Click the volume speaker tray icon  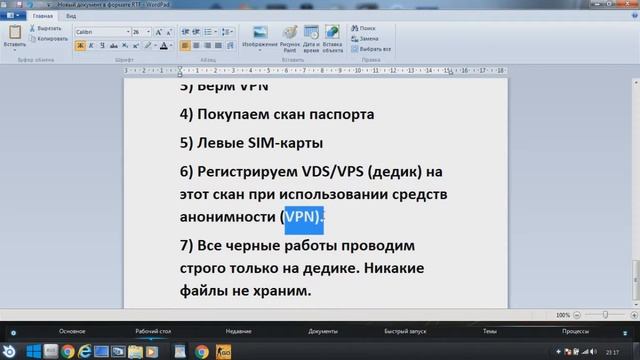[x=593, y=352]
